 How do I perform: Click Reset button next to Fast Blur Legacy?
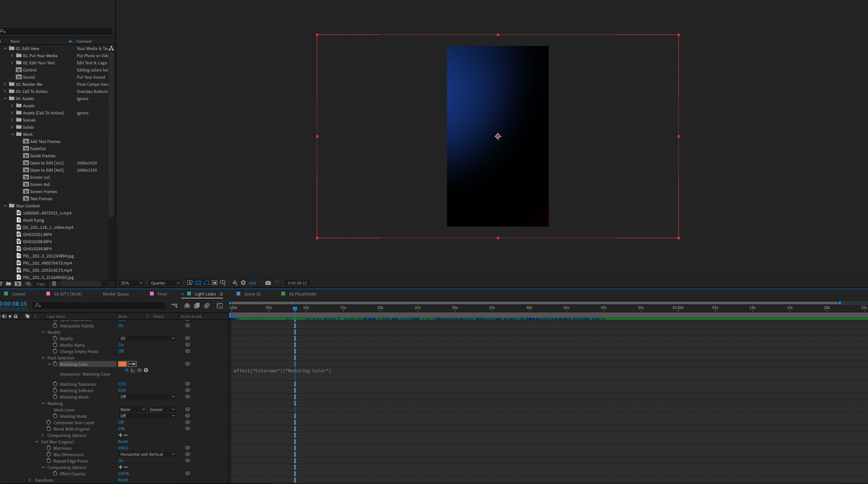click(x=122, y=441)
